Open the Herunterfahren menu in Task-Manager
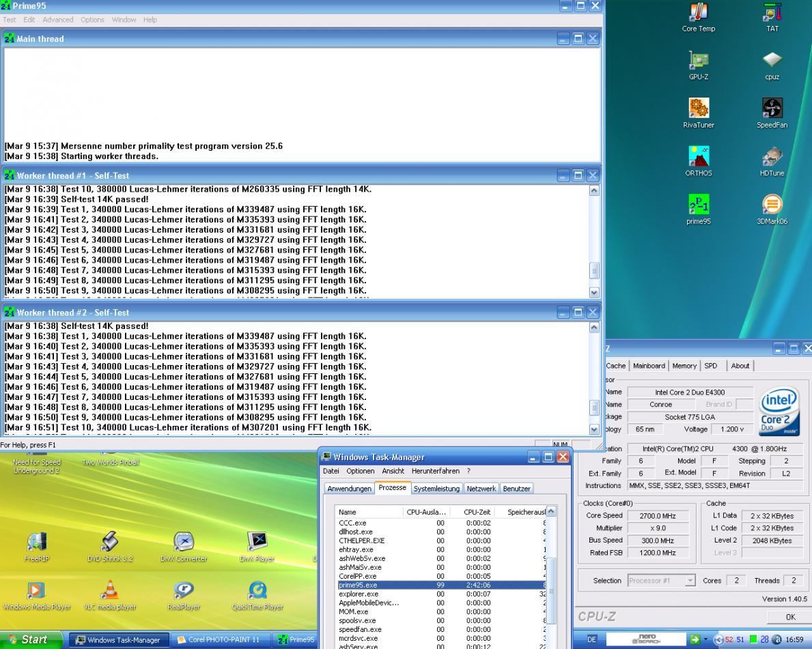 [x=436, y=471]
